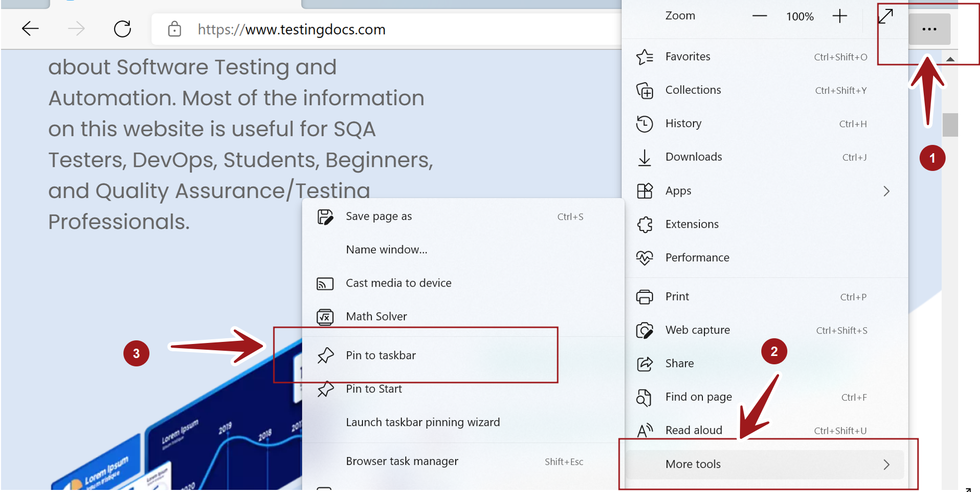Click the Share icon in the menu
The image size is (980, 492).
click(645, 364)
